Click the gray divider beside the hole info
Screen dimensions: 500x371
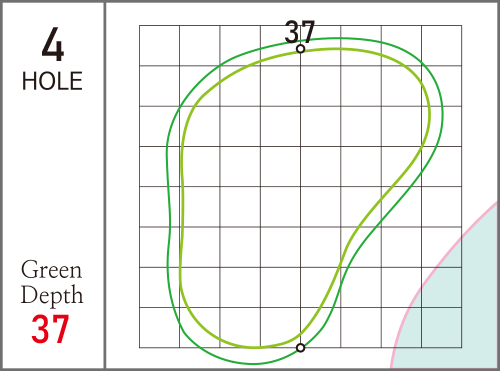pos(105,185)
